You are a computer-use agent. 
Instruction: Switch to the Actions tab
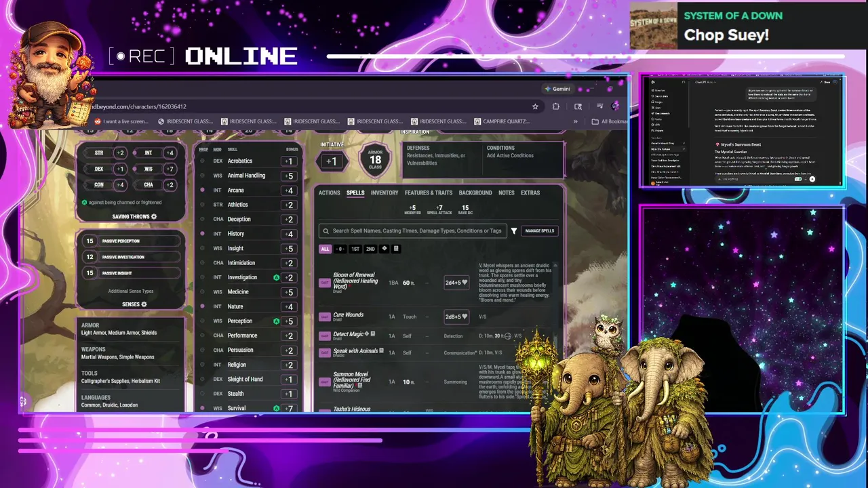point(330,193)
